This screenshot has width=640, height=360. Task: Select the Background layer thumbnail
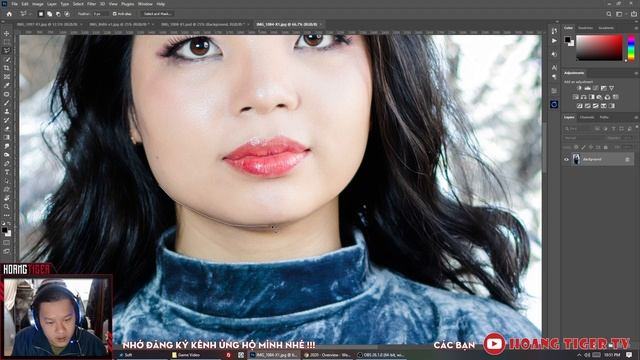576,159
